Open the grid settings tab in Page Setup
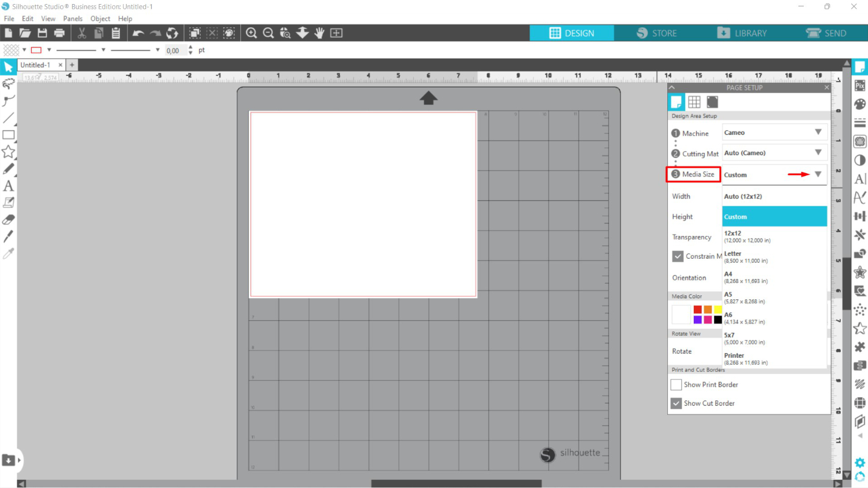This screenshot has width=868, height=488. 694,102
